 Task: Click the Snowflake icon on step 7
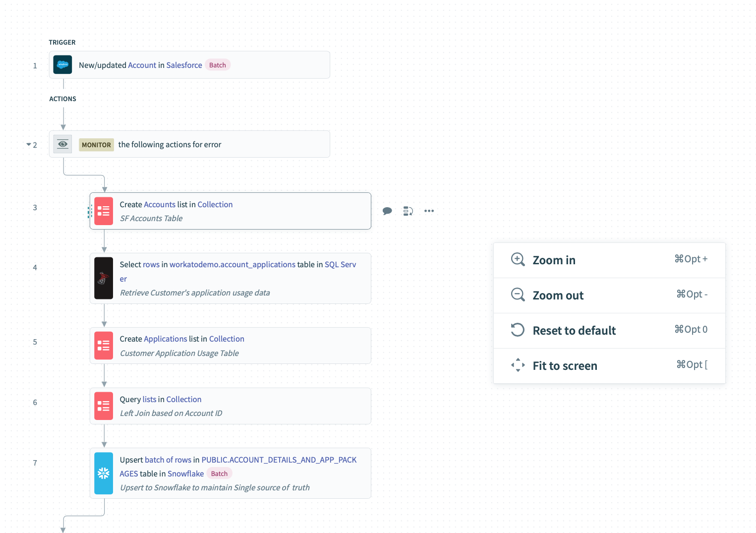104,474
